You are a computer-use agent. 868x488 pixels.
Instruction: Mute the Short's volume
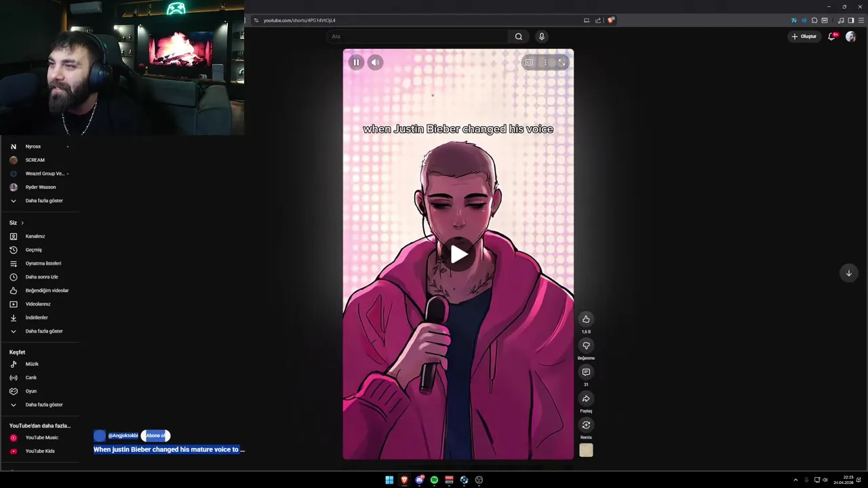375,62
